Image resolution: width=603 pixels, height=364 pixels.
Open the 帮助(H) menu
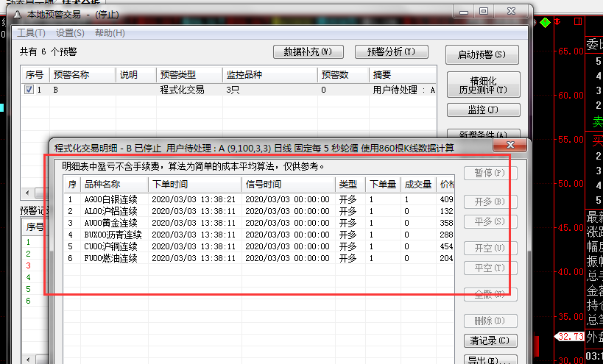(x=110, y=33)
